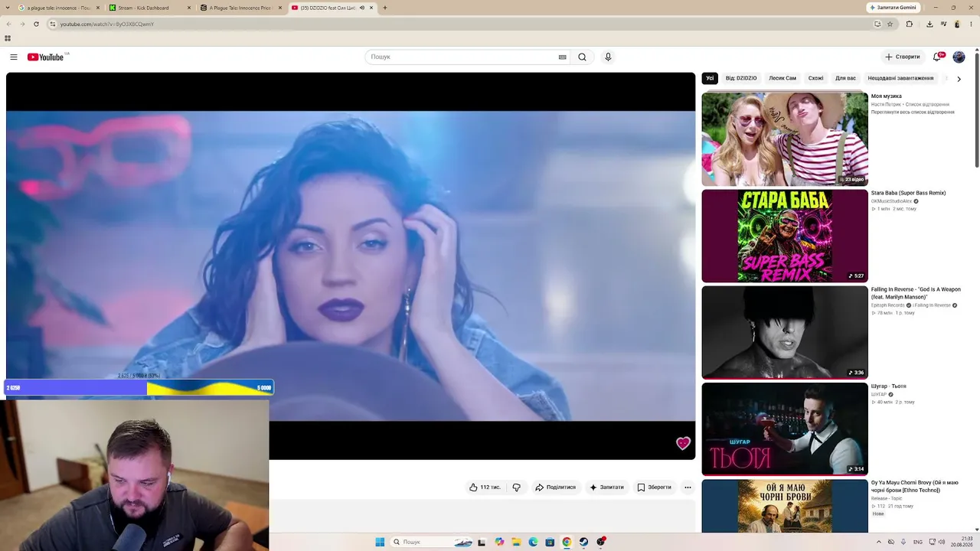980x551 pixels.
Task: Open Chrome three-dot menu
Action: [x=971, y=24]
